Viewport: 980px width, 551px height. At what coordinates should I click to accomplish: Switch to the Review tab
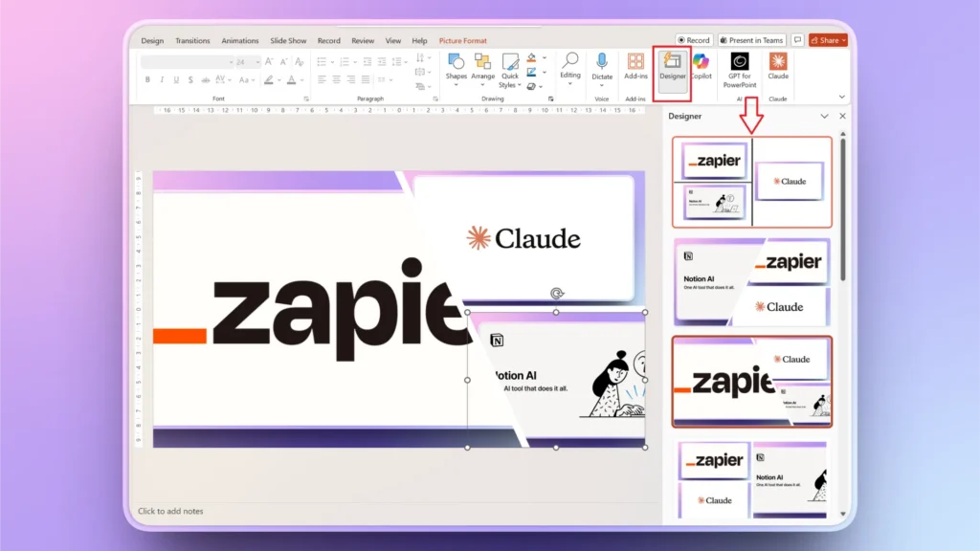click(363, 40)
